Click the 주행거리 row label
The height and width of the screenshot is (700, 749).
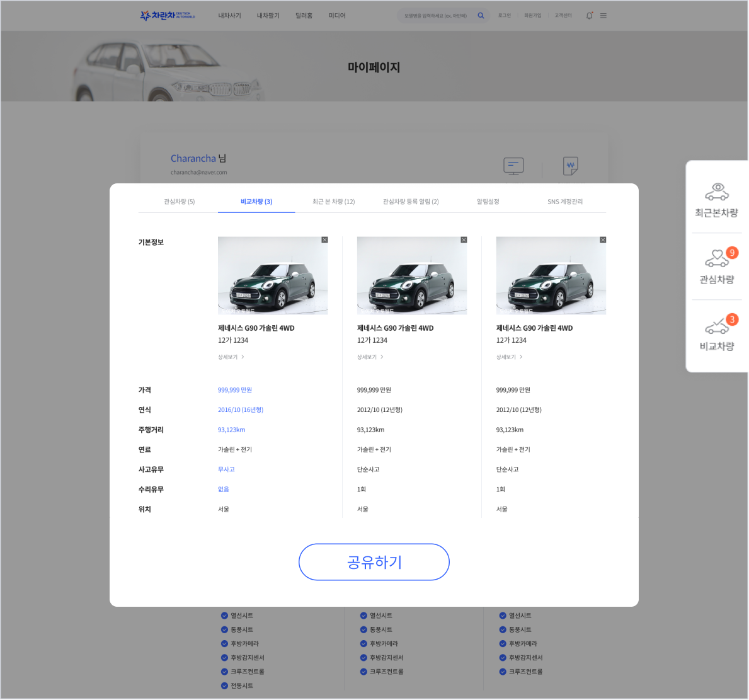151,430
